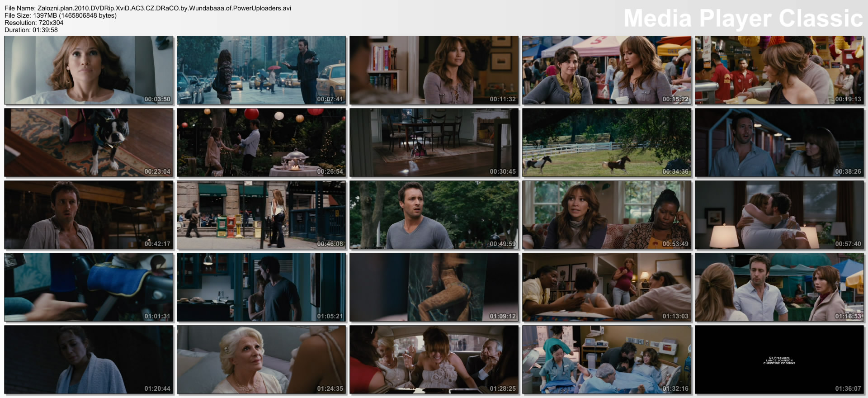The width and height of the screenshot is (868, 398).
Task: Select the rainy street thumbnail at 00:07:41
Action: [261, 70]
